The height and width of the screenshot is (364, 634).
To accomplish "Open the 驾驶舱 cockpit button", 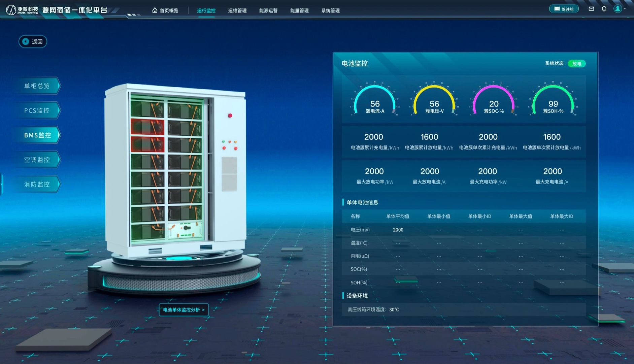I will click(x=564, y=9).
